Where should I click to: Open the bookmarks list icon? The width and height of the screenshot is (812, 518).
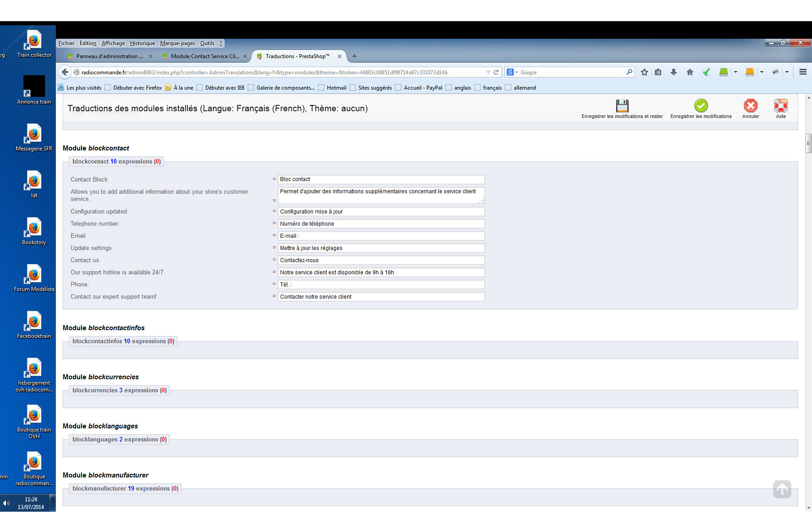coord(658,72)
